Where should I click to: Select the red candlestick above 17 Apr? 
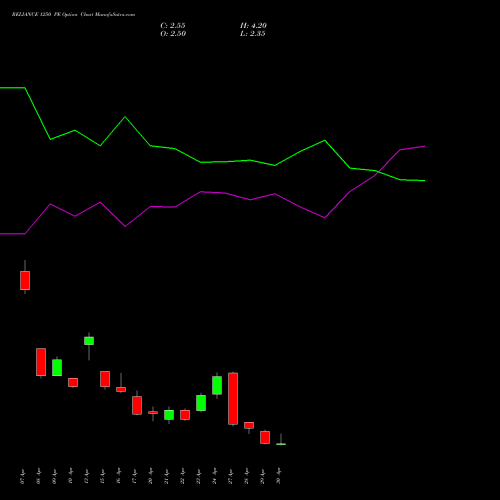point(137,405)
